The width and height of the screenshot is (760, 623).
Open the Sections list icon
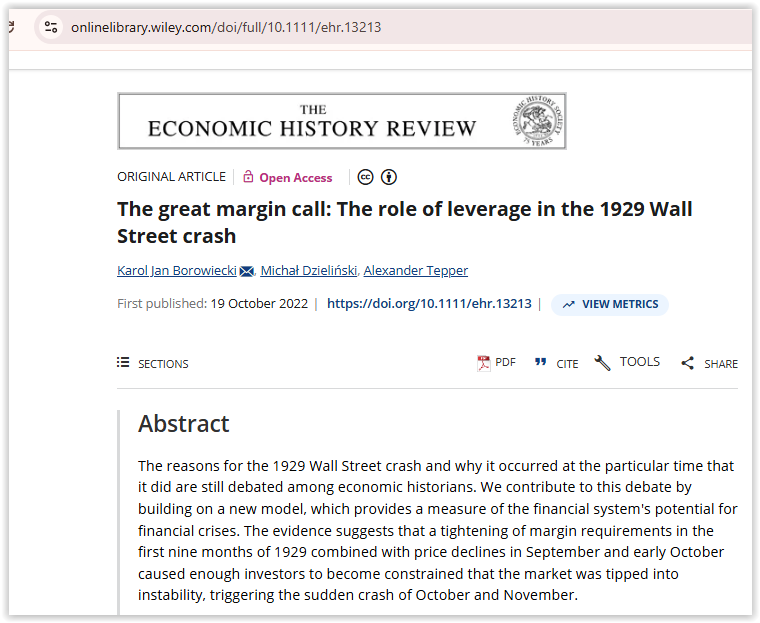pos(123,362)
